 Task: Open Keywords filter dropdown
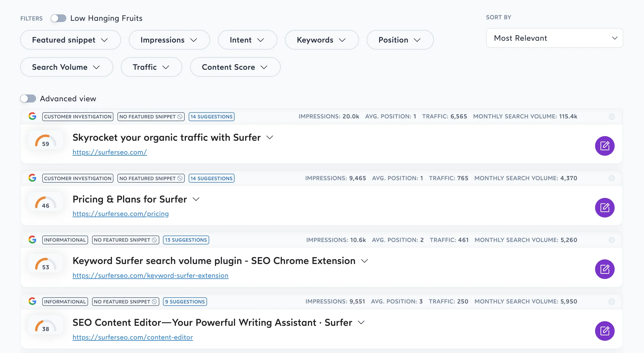322,40
